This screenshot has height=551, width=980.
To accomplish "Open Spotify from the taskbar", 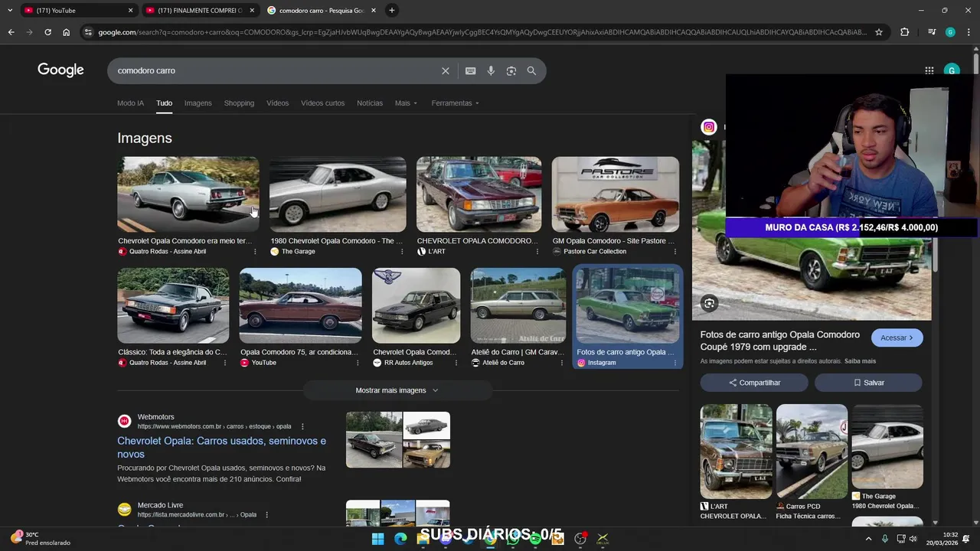I will pos(535,539).
